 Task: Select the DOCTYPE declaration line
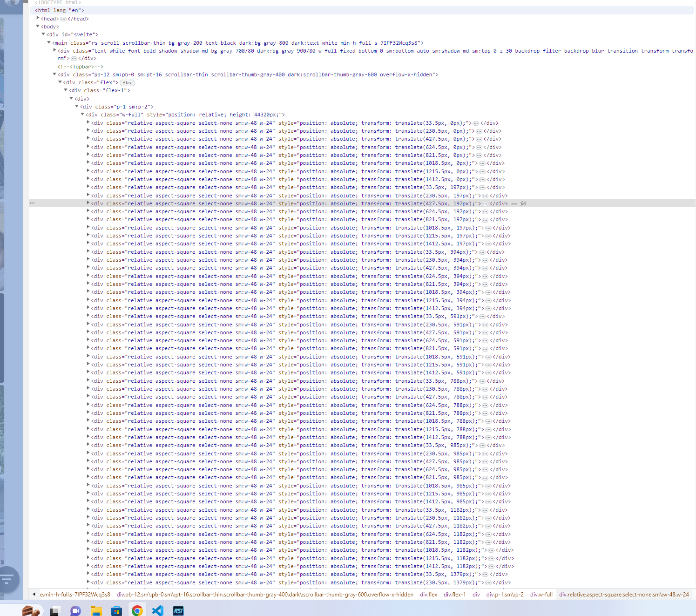tap(58, 2)
